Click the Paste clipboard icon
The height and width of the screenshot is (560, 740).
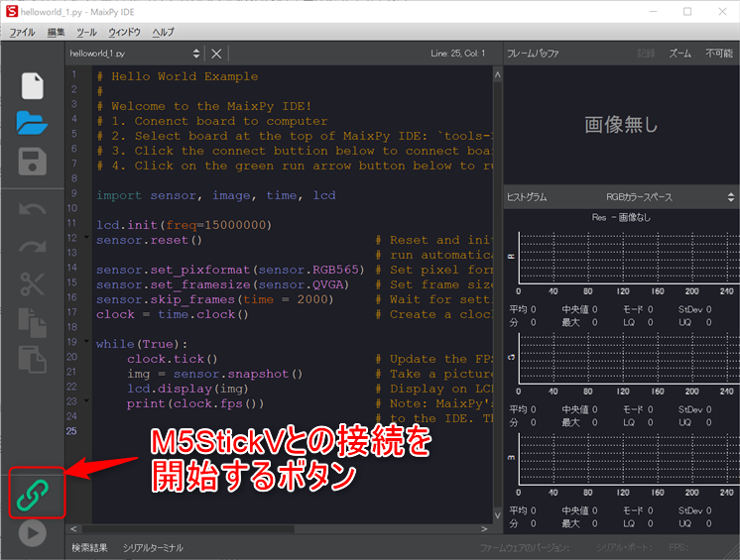(x=33, y=360)
